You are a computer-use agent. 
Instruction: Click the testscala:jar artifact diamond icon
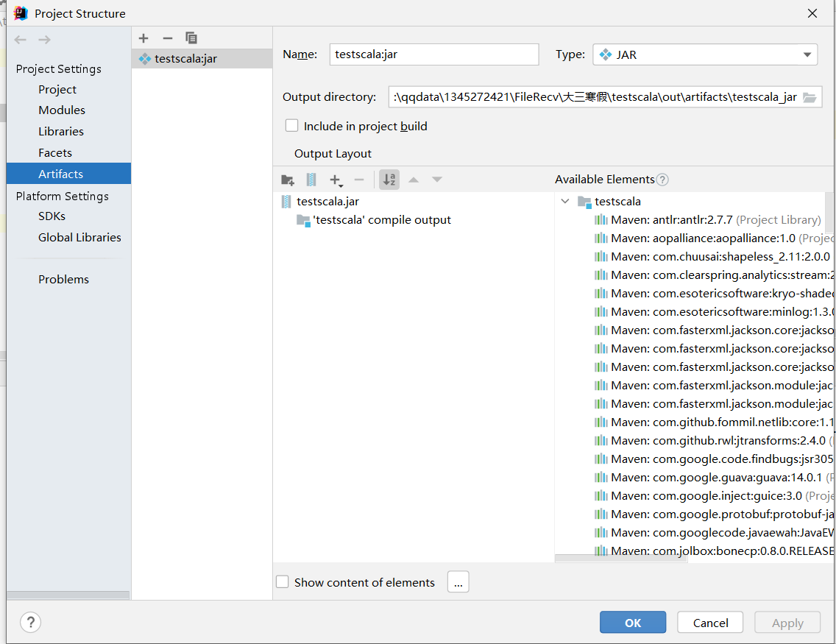(x=144, y=59)
